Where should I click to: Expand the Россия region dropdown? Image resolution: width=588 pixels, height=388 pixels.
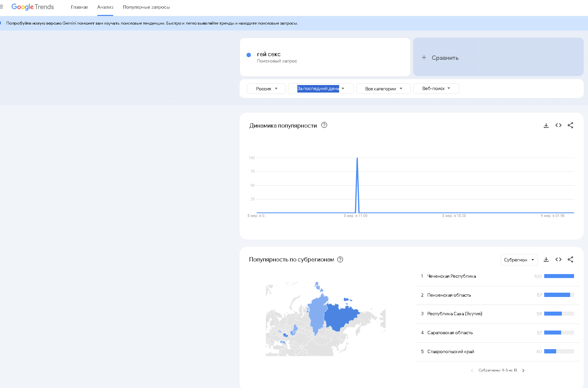[266, 89]
